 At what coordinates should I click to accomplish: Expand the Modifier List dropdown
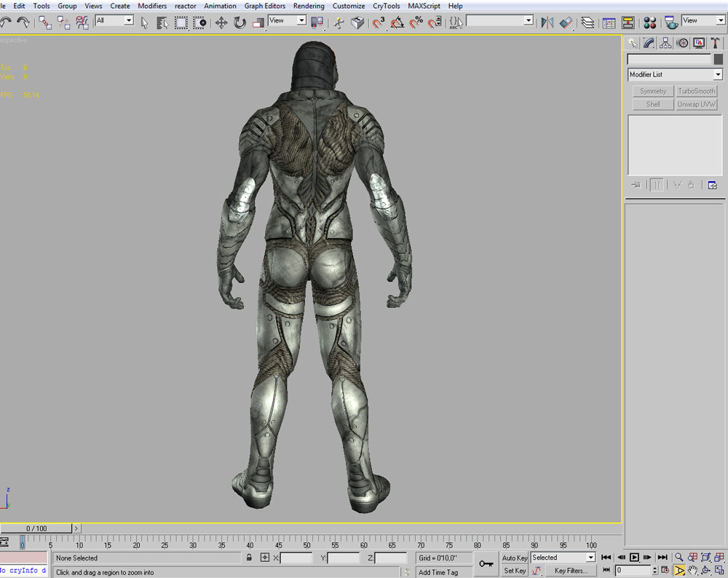[717, 75]
